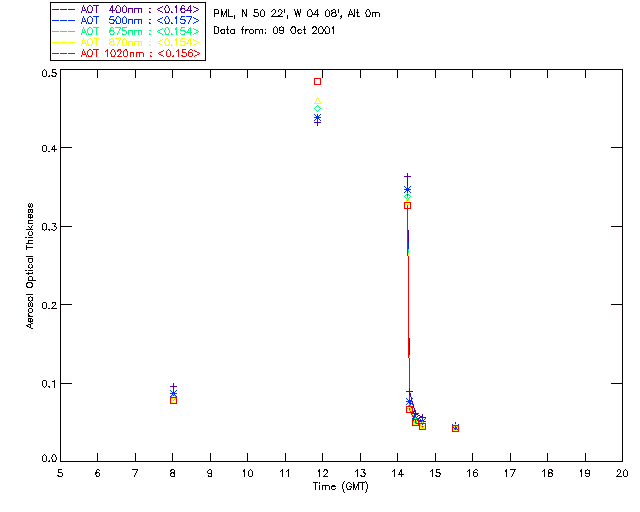Viewport: 640px width, 512px height.
Task: Click the purple plus marker near 0.36
Action: click(x=407, y=176)
